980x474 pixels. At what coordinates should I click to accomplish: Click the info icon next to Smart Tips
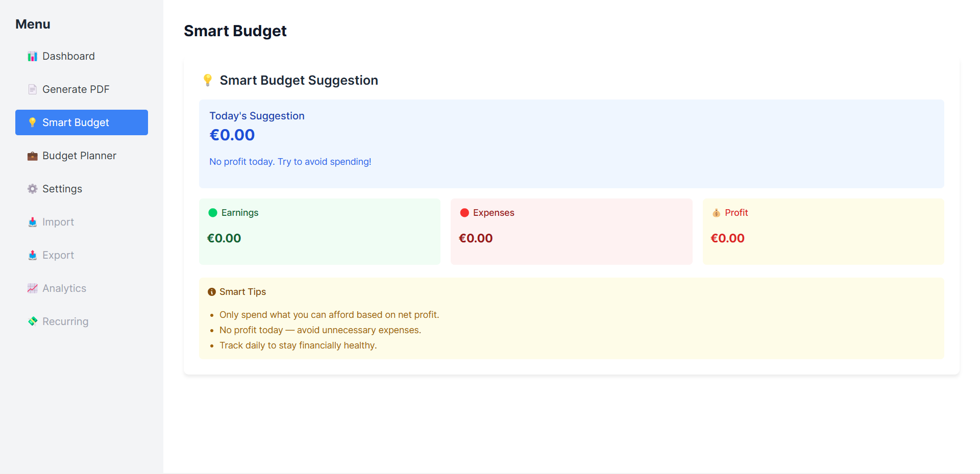click(211, 292)
